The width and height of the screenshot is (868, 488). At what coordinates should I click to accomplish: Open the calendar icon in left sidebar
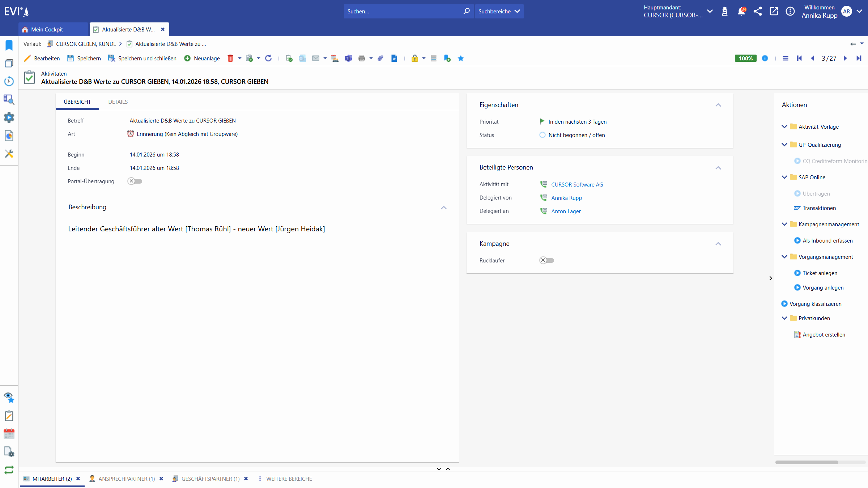click(9, 434)
